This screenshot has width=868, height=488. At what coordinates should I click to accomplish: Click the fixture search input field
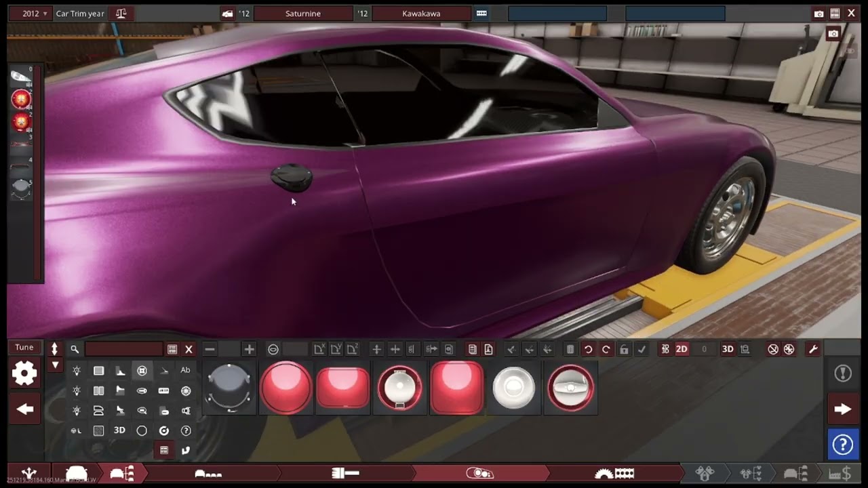[x=124, y=349]
